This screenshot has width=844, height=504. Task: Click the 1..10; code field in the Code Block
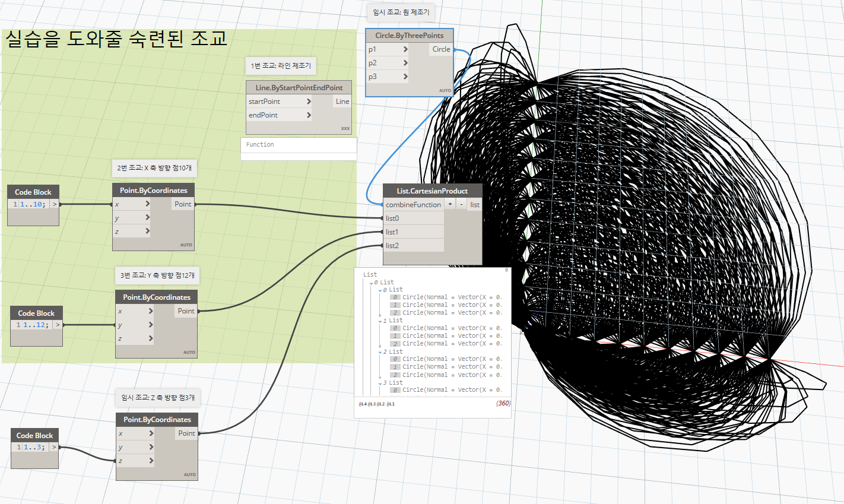[34, 204]
